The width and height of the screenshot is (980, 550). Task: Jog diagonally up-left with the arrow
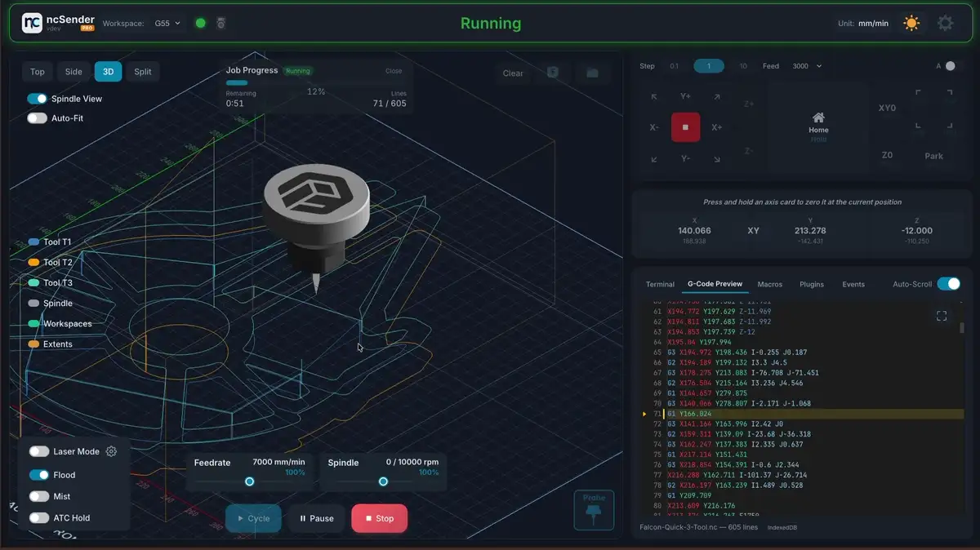pos(654,97)
